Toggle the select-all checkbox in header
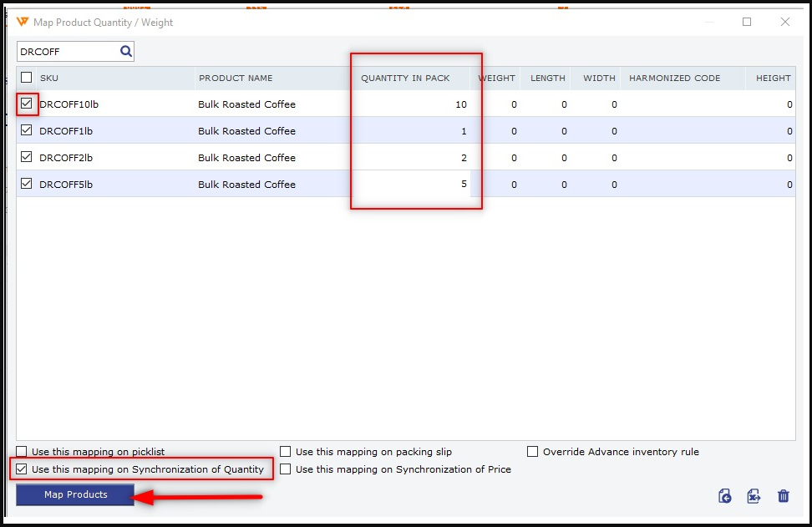 27,78
